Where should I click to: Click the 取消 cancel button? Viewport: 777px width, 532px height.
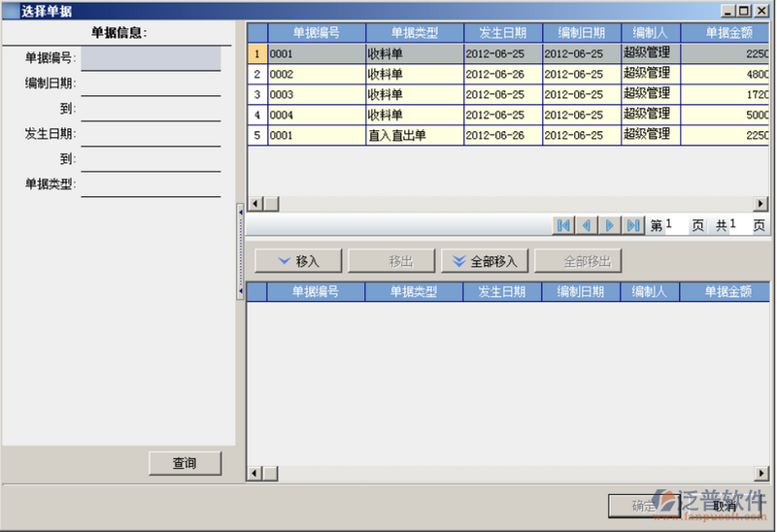pyautogui.click(x=724, y=506)
